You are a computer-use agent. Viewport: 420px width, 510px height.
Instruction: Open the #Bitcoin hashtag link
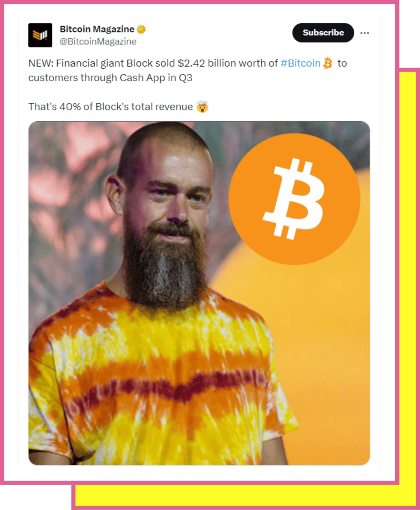coord(300,63)
